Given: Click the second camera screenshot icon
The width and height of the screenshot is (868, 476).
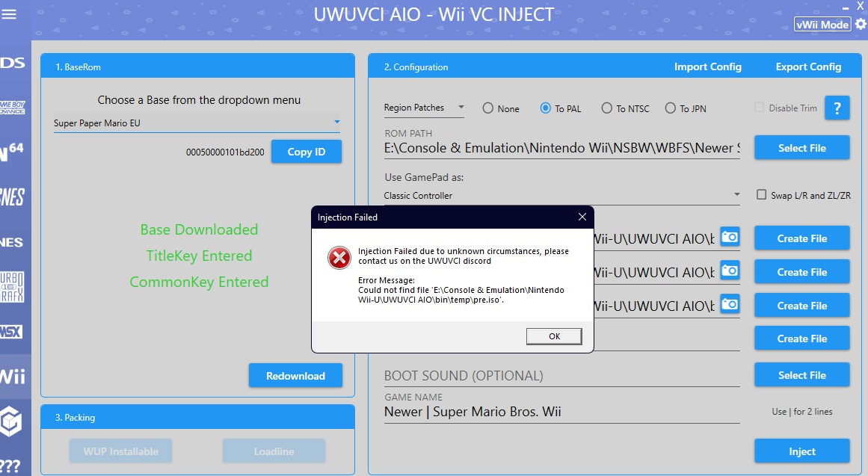Looking at the screenshot, I should [x=730, y=271].
